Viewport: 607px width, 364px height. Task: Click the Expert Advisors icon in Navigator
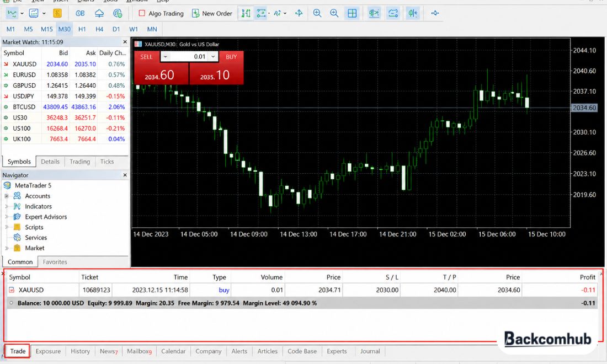tap(17, 217)
